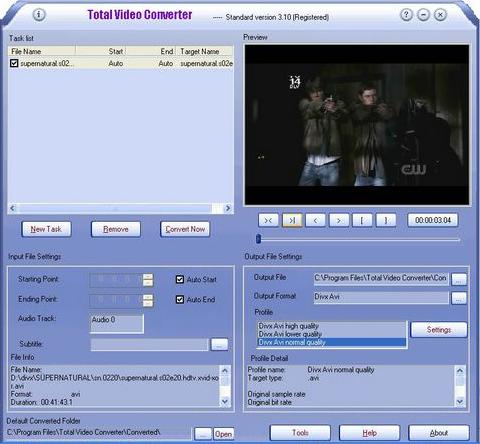
Task: Mark start point with the [ button
Action: [362, 220]
